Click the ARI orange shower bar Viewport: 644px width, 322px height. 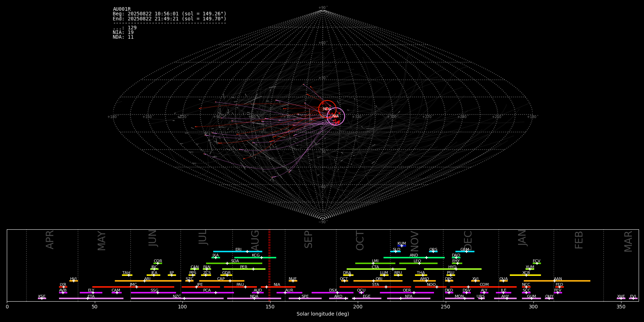click(x=148, y=281)
